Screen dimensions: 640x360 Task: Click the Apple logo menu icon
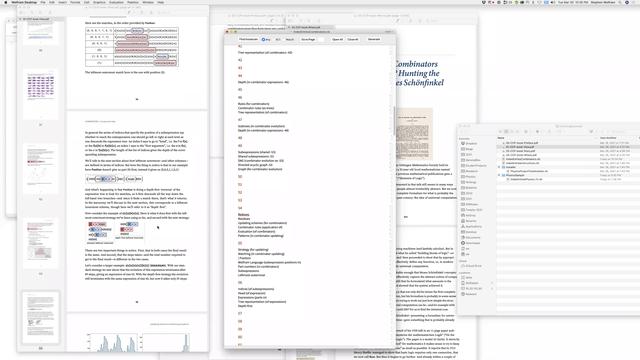pos(5,2)
